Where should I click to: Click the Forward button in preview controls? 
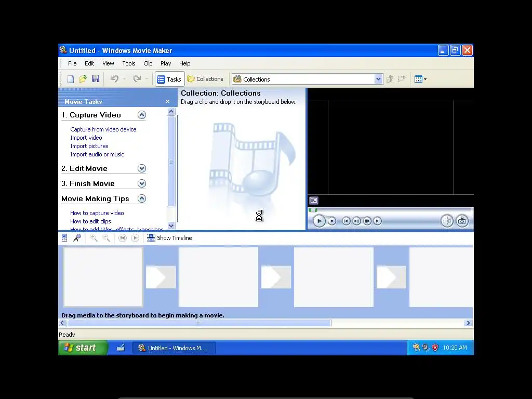click(x=378, y=221)
